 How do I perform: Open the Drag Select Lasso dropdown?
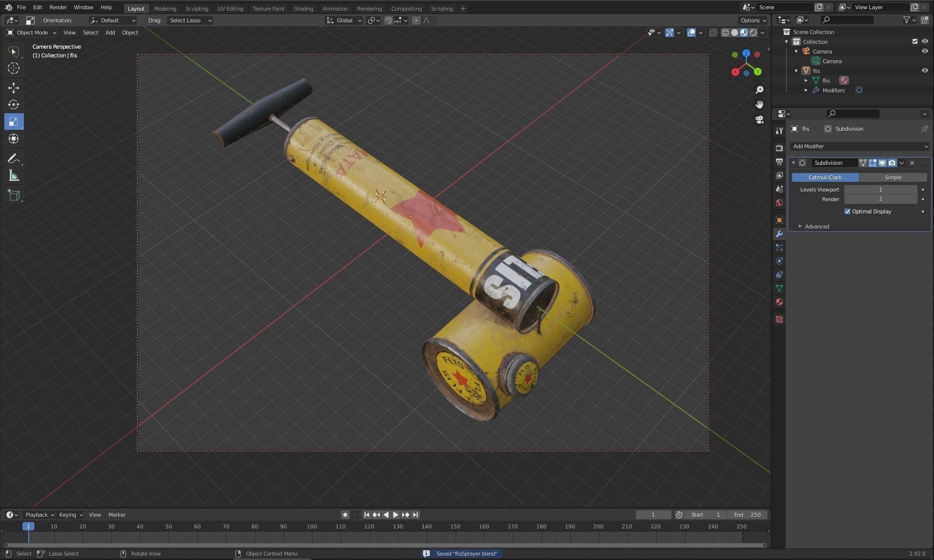pyautogui.click(x=190, y=20)
